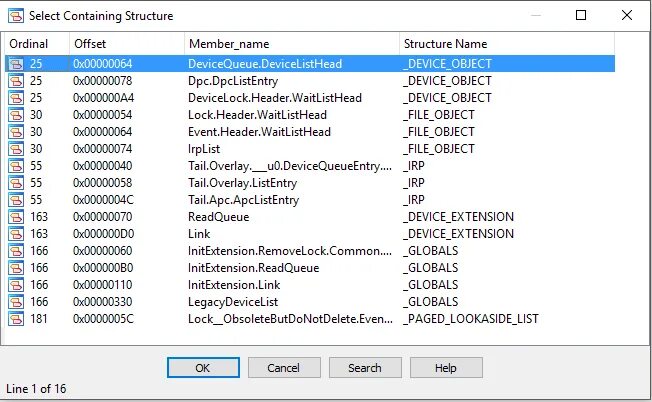This screenshot has height=402, width=652.
Task: Click offset 0x00000058
Action: click(x=103, y=183)
